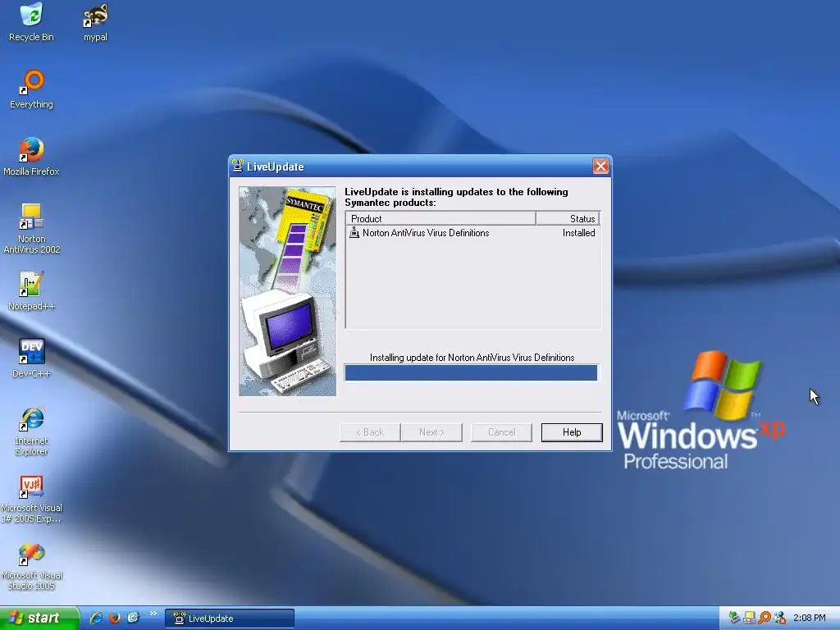The image size is (840, 630).
Task: Click the Help button in LiveUpdate
Action: [x=572, y=432]
